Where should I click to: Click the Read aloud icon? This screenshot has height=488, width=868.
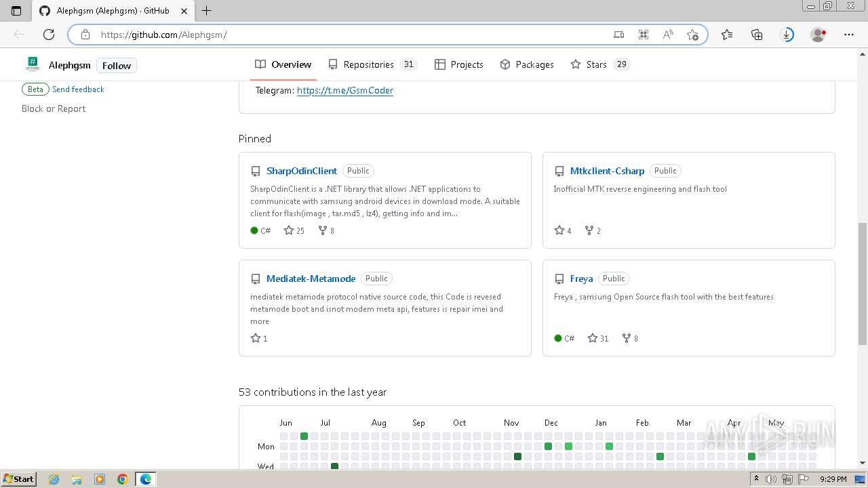(x=668, y=35)
